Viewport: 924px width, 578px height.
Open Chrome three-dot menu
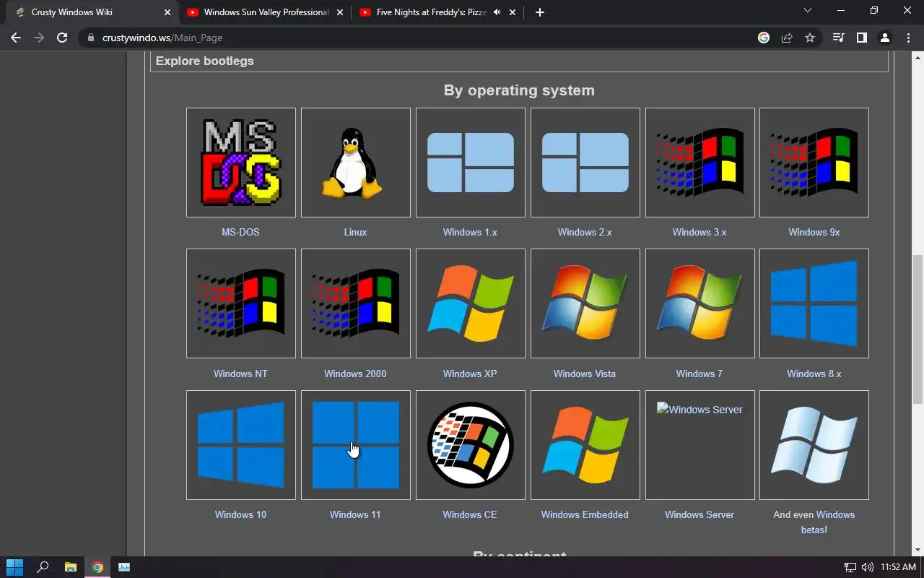(908, 38)
